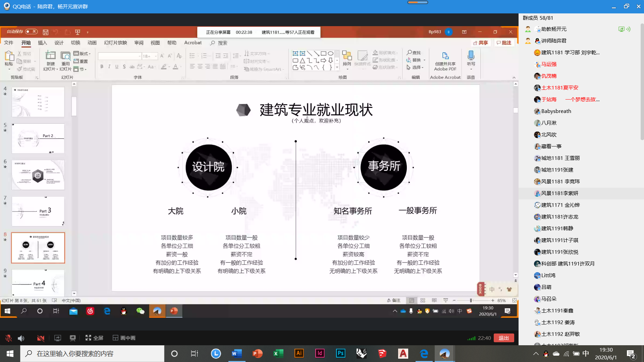Click the red 退出 exit button
The height and width of the screenshot is (362, 644).
click(x=503, y=338)
